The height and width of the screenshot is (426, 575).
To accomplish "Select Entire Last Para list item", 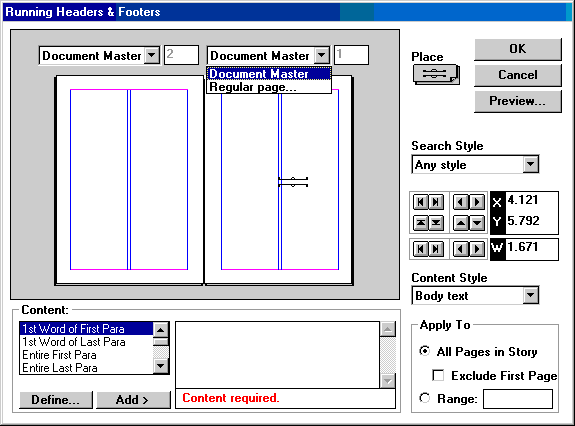I will coord(86,368).
